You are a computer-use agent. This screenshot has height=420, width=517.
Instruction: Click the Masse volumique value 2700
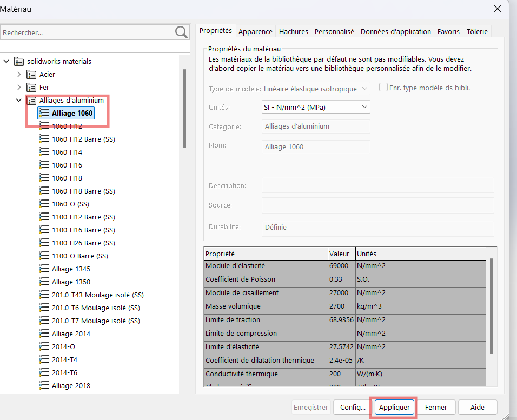tap(342, 306)
